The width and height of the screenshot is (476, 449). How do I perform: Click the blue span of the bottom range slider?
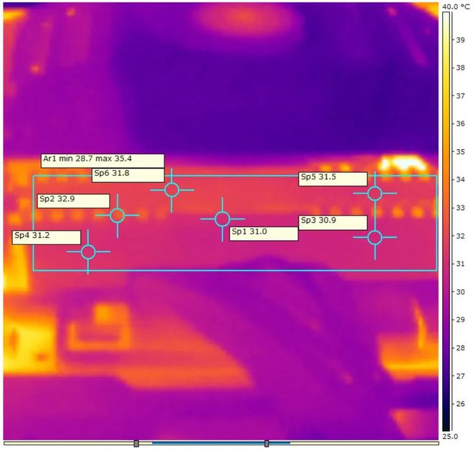coord(202,443)
